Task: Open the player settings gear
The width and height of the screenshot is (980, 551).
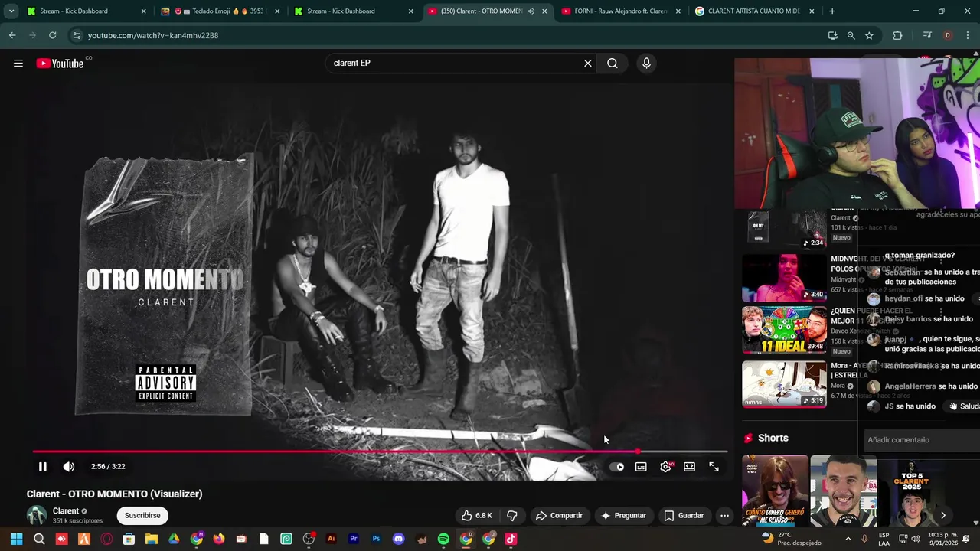Action: coord(666,466)
